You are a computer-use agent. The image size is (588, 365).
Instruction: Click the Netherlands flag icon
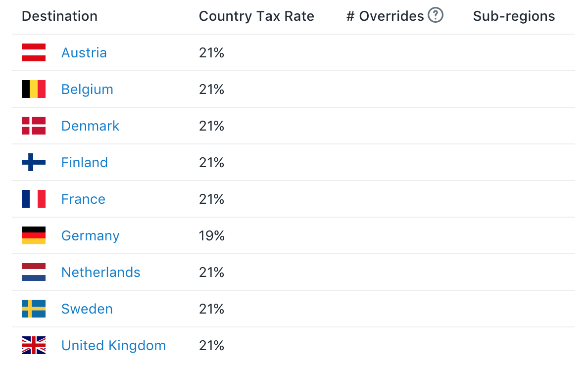click(33, 272)
